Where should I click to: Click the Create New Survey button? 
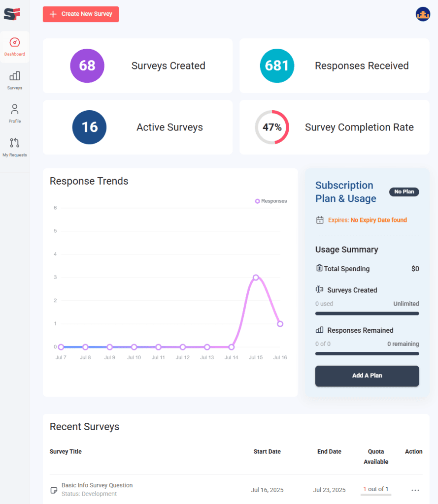point(81,14)
